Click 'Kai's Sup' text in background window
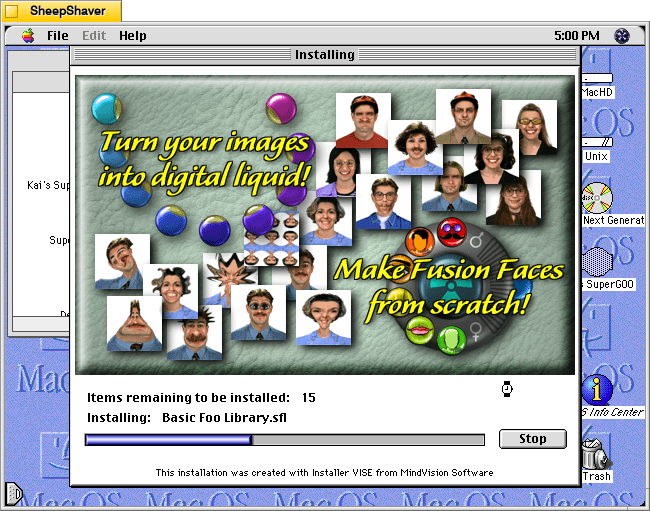Screen dimensions: 650x511 pyautogui.click(x=48, y=185)
